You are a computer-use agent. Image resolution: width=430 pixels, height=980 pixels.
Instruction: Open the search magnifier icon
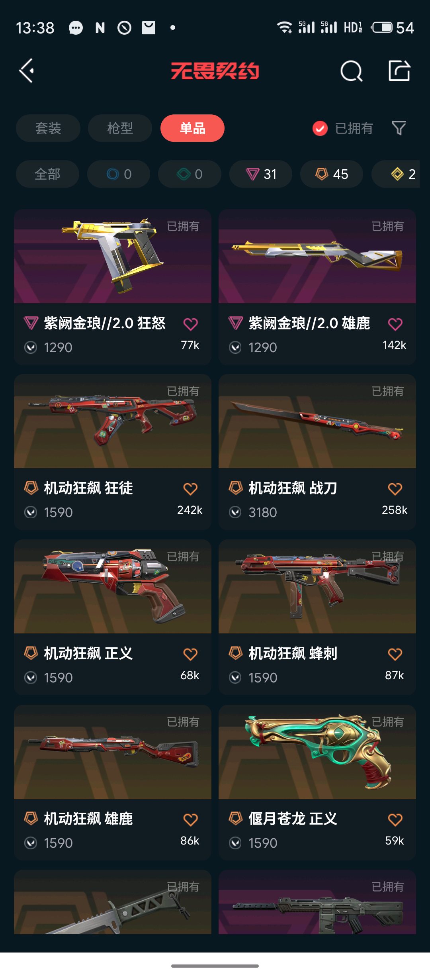pyautogui.click(x=352, y=71)
